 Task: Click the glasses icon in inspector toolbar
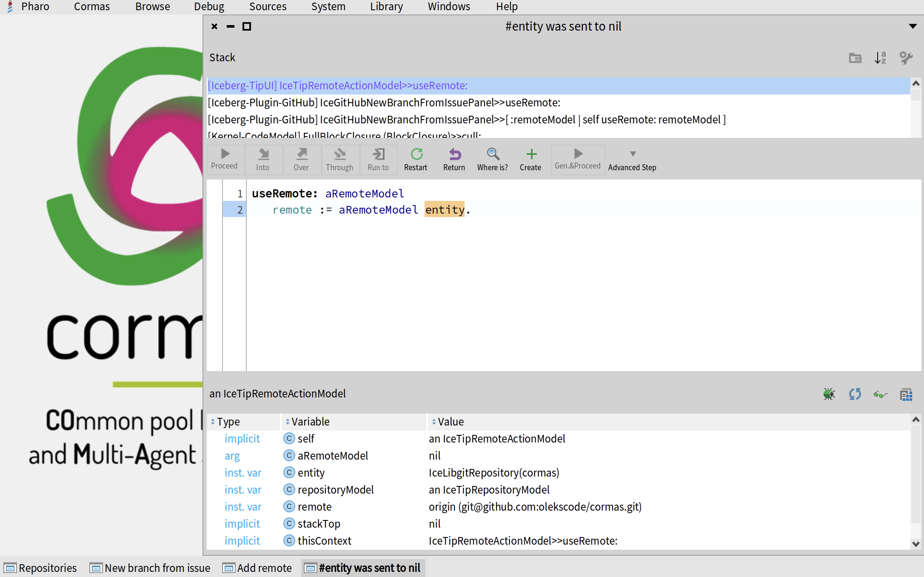[x=880, y=394]
